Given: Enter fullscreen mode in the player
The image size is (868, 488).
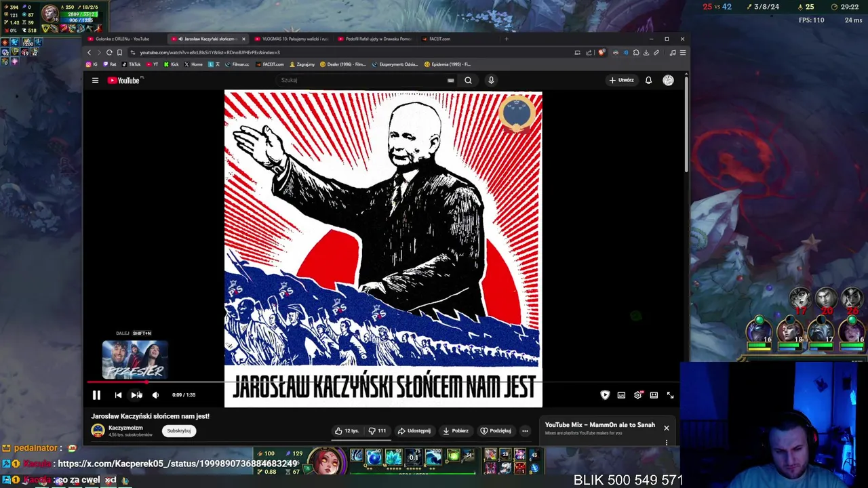Looking at the screenshot, I should click(x=670, y=395).
